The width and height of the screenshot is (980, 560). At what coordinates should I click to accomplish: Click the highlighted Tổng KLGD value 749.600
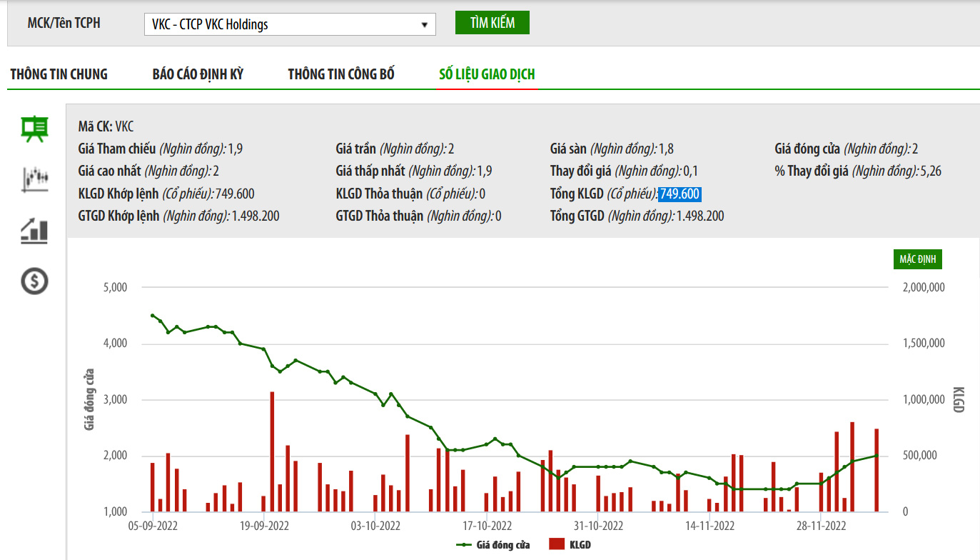(x=680, y=194)
